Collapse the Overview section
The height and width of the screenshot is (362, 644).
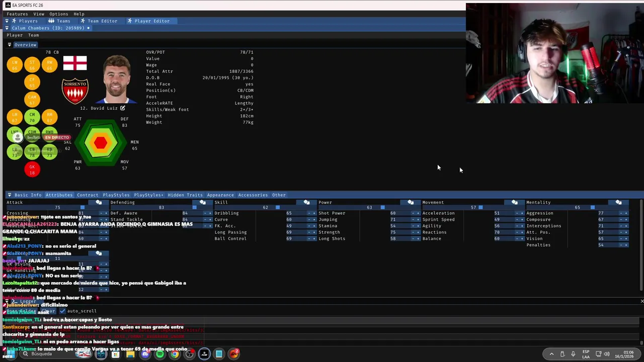[10, 45]
